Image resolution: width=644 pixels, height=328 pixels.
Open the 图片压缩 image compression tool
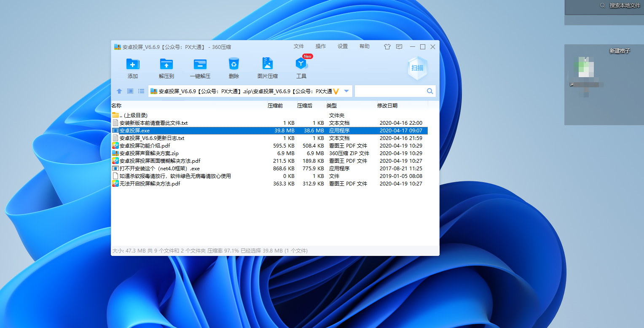tap(267, 64)
